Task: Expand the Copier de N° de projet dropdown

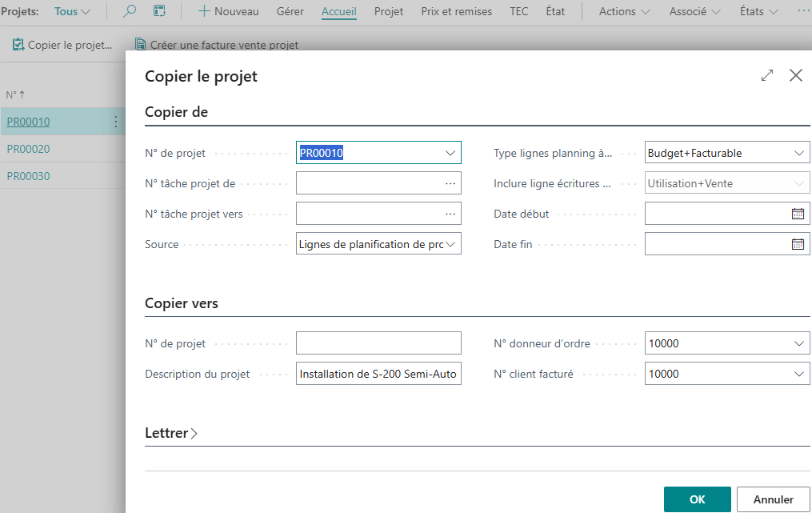Action: click(450, 153)
